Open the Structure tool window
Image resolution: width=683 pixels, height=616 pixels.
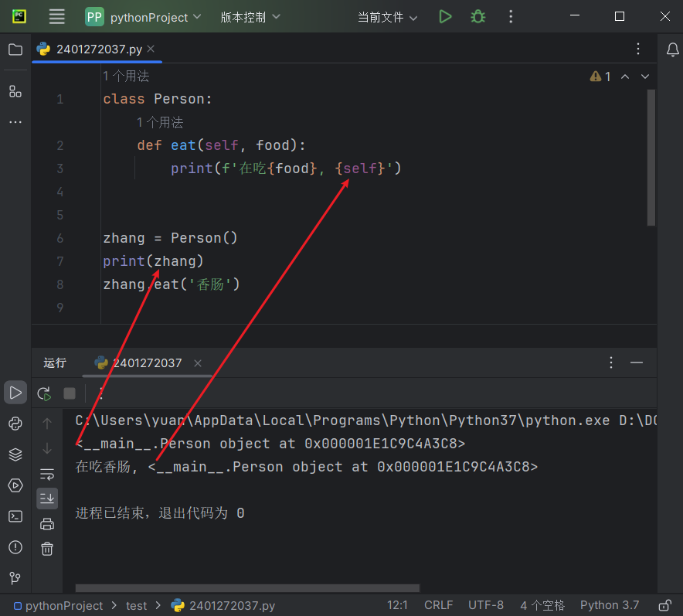15,91
